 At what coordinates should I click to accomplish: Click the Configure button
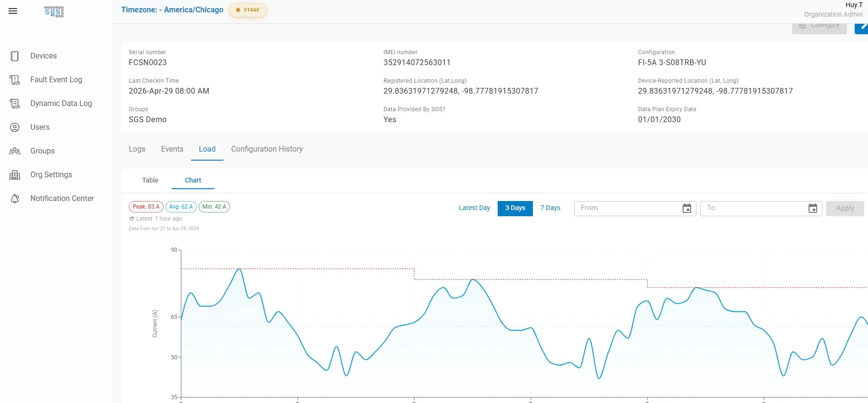pos(820,28)
